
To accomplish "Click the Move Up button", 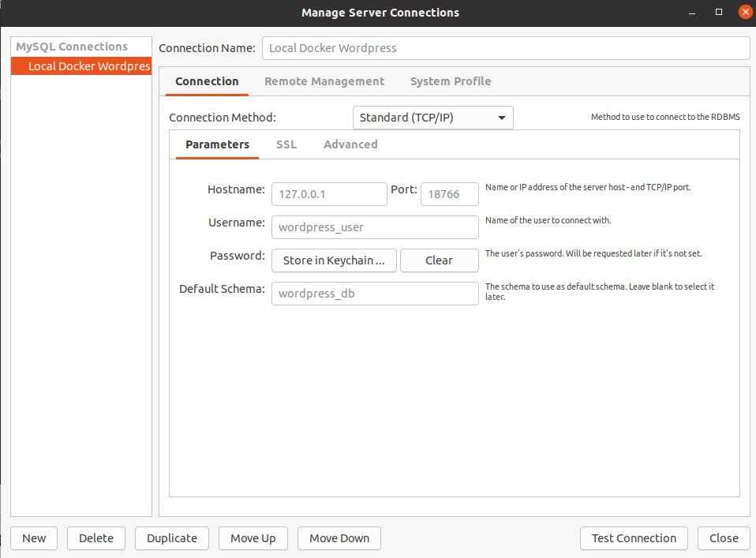I will 253,538.
